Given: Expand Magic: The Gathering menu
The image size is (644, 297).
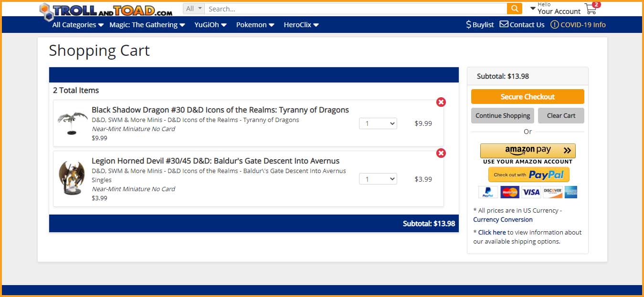Looking at the screenshot, I should click(147, 25).
